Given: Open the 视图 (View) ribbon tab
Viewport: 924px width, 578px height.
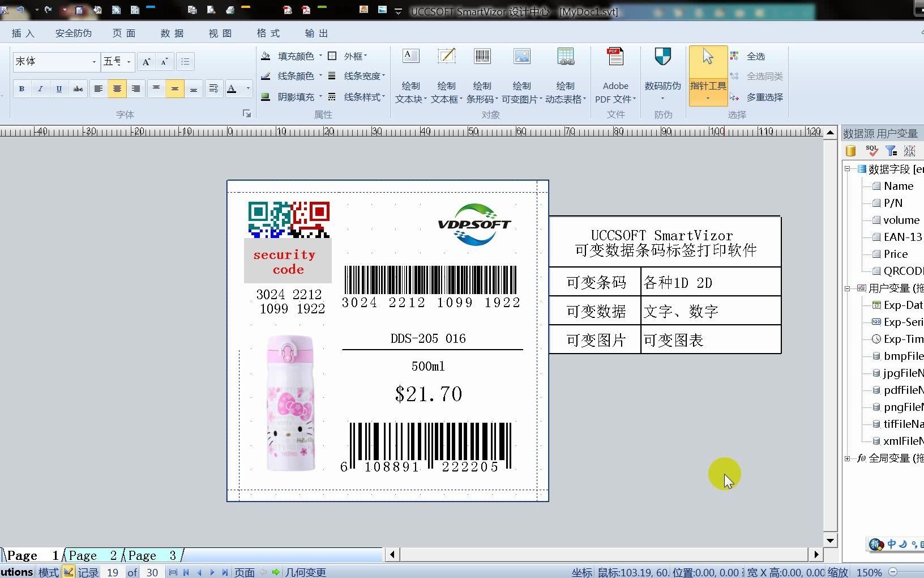Looking at the screenshot, I should (220, 33).
